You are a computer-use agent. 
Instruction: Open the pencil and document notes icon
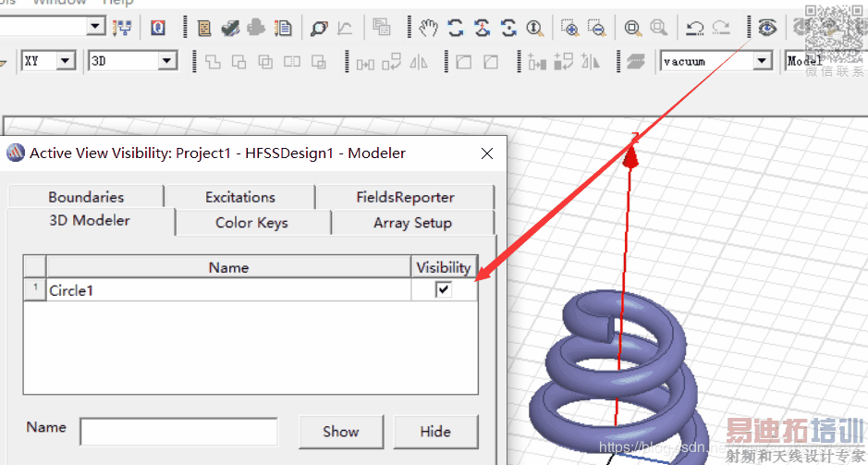pos(284,28)
